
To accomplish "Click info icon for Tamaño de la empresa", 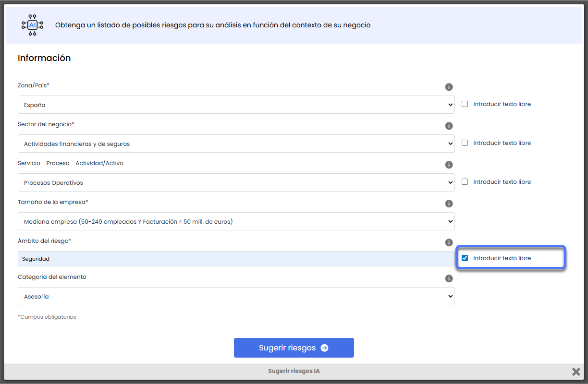I will click(449, 204).
